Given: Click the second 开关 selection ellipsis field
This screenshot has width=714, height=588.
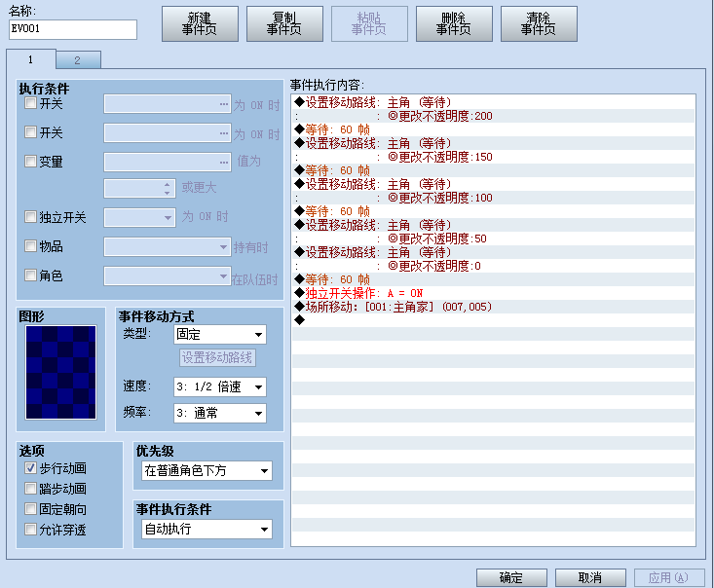Looking at the screenshot, I should (x=168, y=133).
